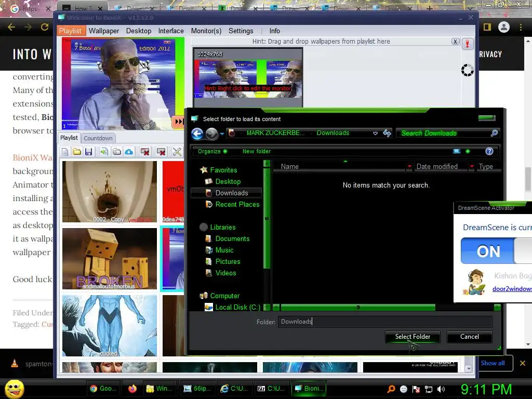Click the red exclamation icon in BioniX
This screenshot has height=399, width=532.
click(x=467, y=44)
